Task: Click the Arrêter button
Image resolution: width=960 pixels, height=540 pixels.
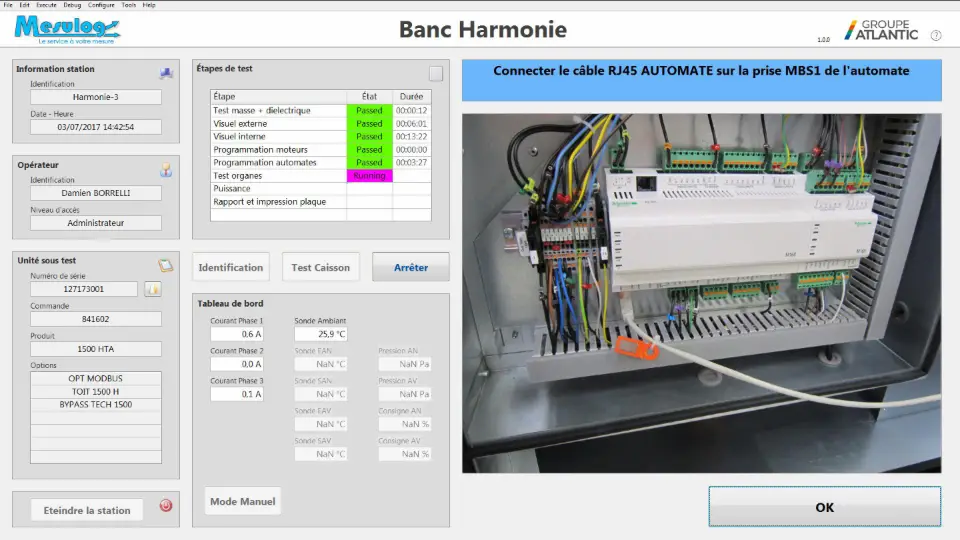Action: pos(411,268)
